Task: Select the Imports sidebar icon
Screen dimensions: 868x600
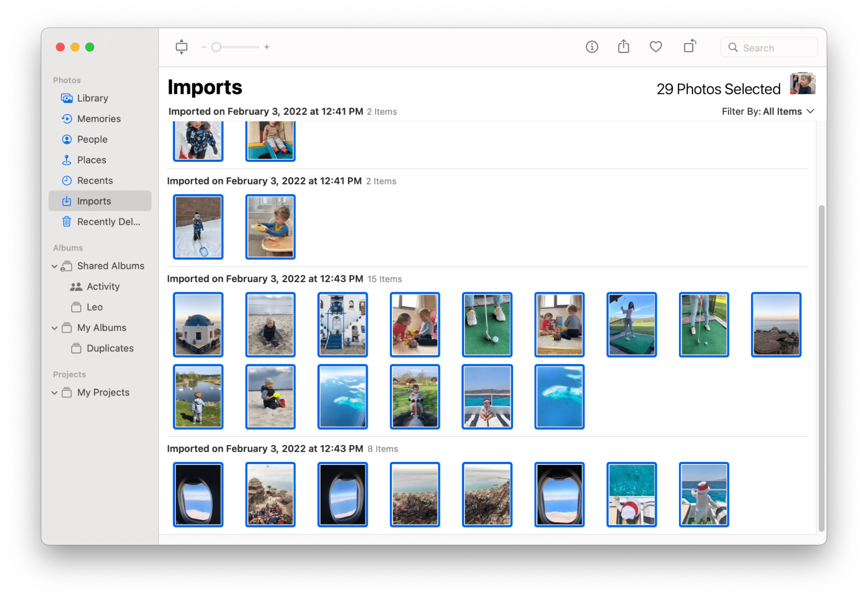Action: [x=67, y=201]
